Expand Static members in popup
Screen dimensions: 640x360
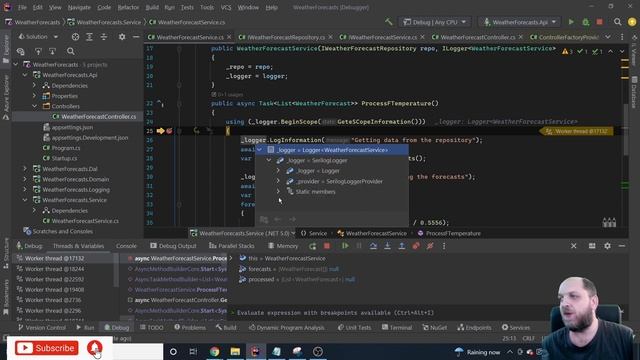coord(278,191)
